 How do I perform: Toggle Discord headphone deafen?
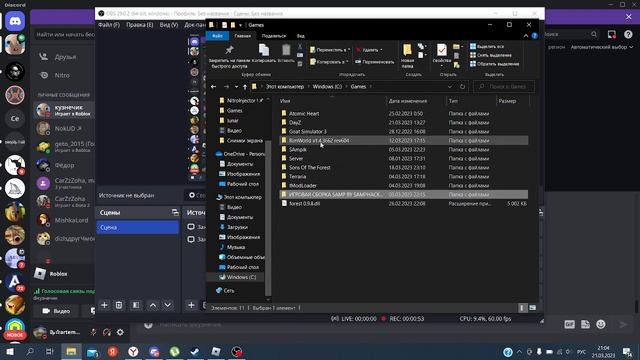[107, 332]
